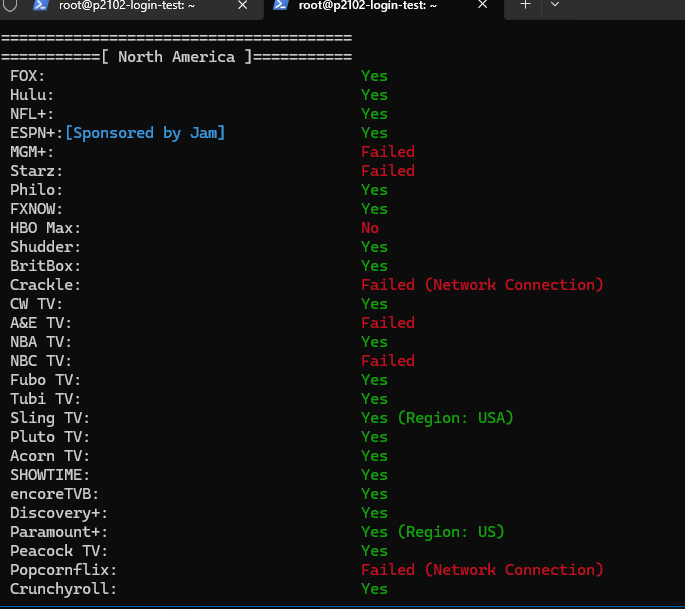
Task: Click Crackle's 'Failed (Network Connection)' result
Action: point(482,285)
